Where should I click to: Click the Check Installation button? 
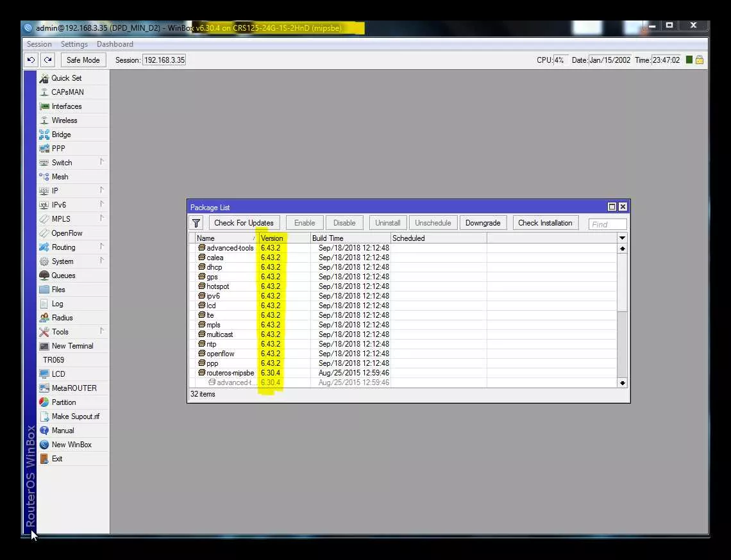[546, 223]
